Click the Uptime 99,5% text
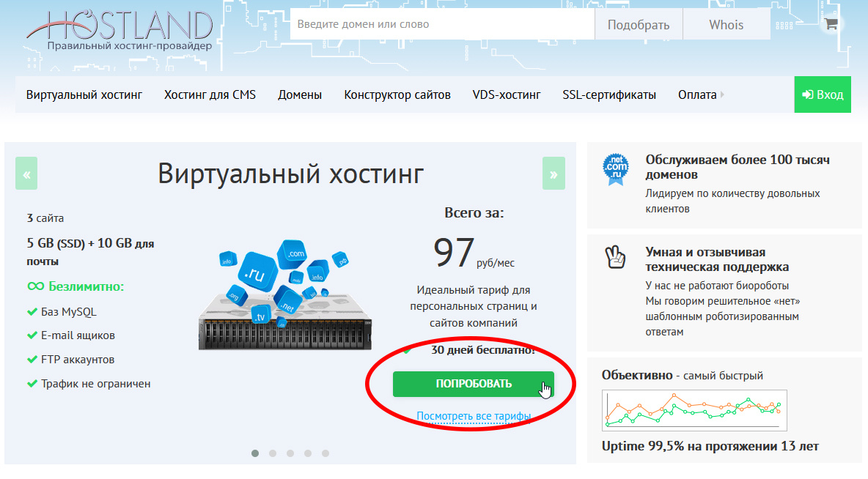Viewport: 868px width, 479px height. [x=710, y=446]
